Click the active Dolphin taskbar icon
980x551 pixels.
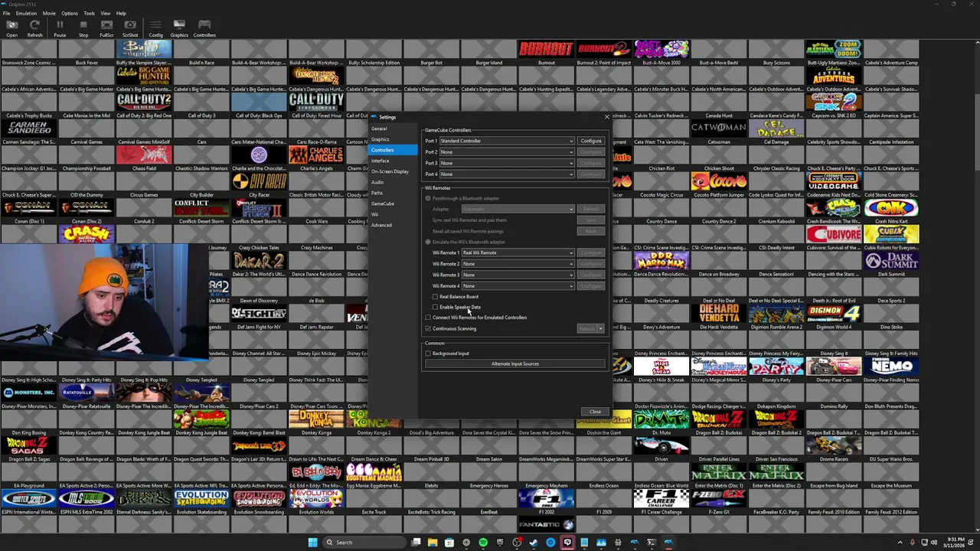[668, 543]
